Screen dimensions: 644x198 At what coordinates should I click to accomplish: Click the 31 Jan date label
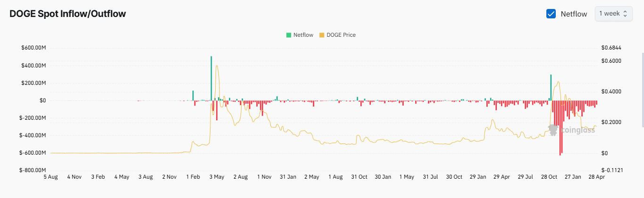tap(288, 177)
